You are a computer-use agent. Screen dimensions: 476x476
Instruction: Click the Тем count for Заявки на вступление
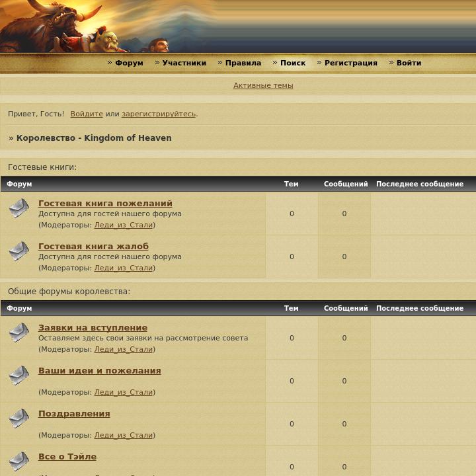pos(292,338)
